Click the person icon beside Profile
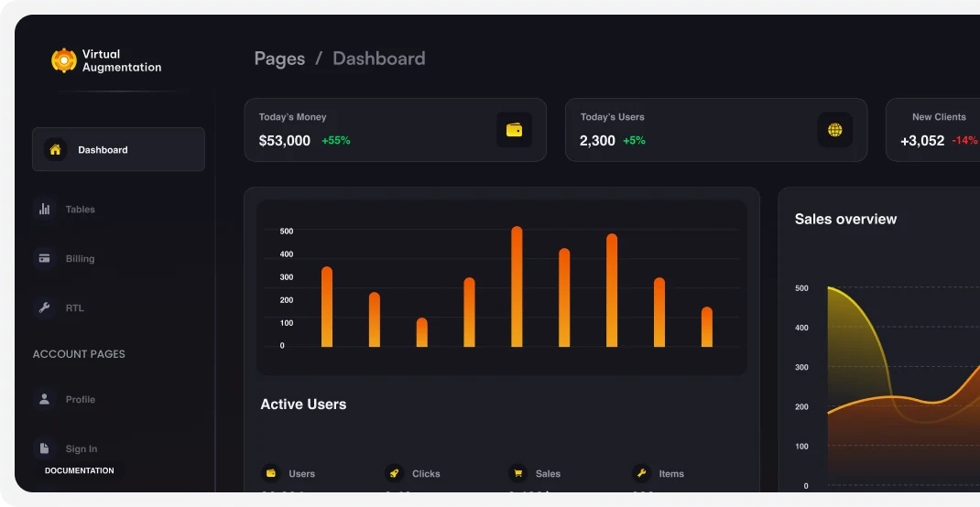Viewport: 980px width, 507px height. 44,399
